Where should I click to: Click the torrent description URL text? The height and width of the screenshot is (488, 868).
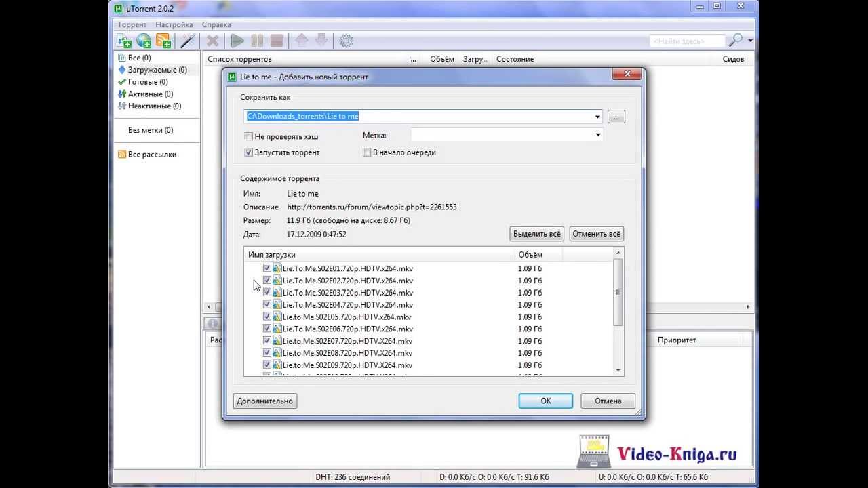click(372, 207)
